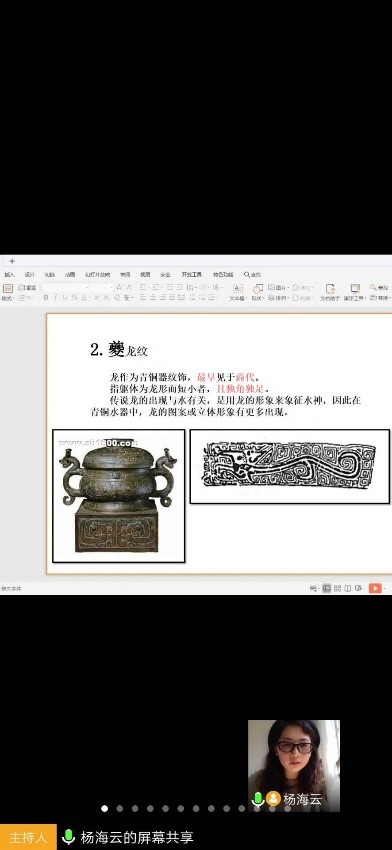392x850 pixels.
Task: Open the shapes (形状) tool icon
Action: pyautogui.click(x=258, y=292)
